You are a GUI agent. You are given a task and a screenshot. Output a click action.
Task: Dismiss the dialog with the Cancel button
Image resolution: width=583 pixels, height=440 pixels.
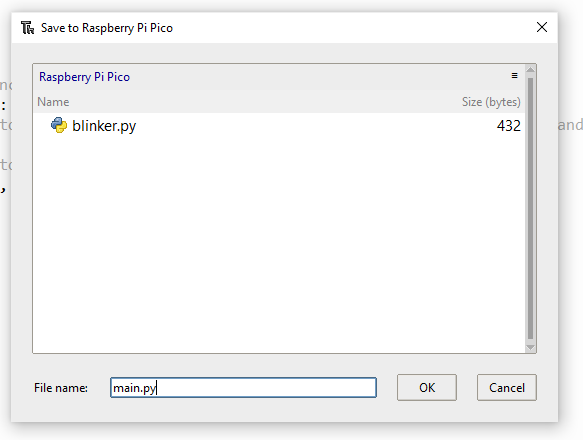pyautogui.click(x=507, y=388)
